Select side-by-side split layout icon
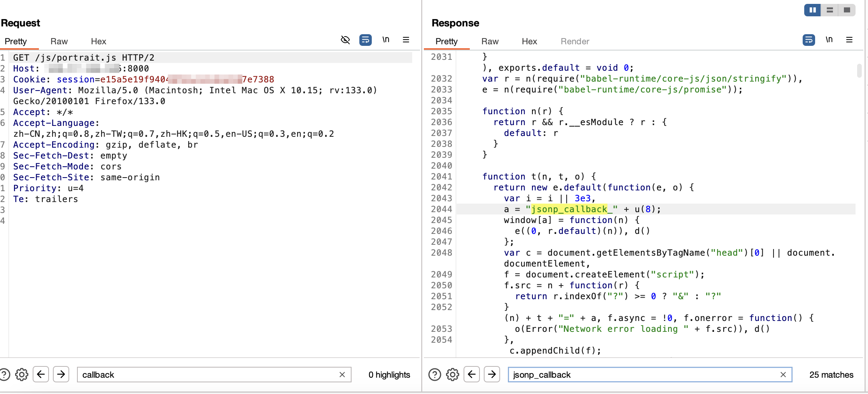This screenshot has height=394, width=868. [x=812, y=10]
